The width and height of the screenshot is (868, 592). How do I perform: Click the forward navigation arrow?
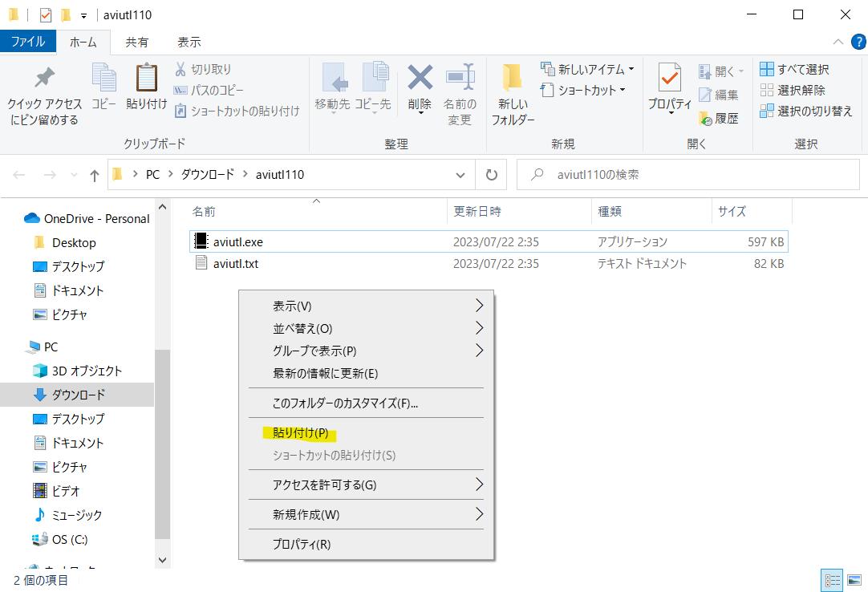pyautogui.click(x=50, y=175)
